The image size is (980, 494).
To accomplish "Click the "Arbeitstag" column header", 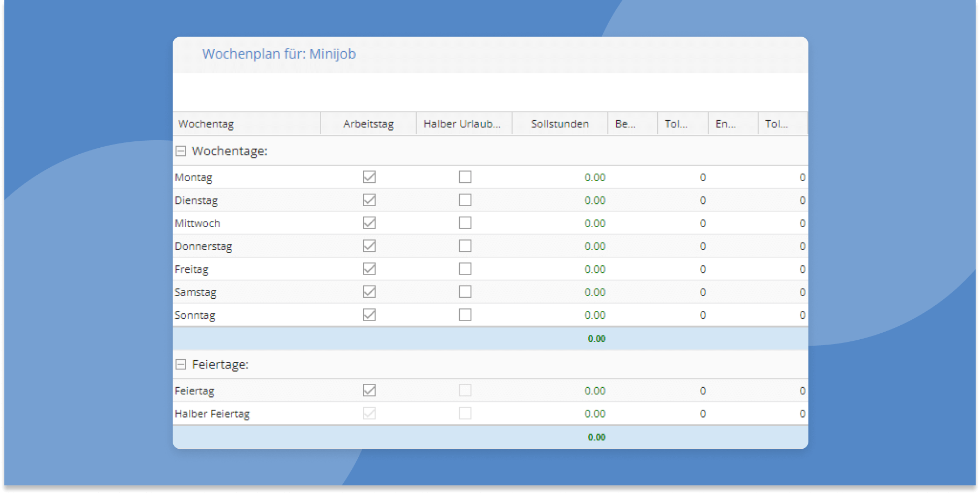I will click(x=369, y=123).
